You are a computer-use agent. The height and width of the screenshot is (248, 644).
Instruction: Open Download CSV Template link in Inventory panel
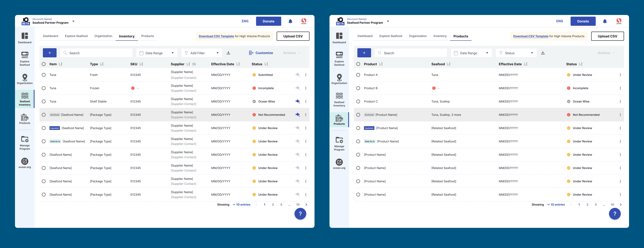[216, 36]
